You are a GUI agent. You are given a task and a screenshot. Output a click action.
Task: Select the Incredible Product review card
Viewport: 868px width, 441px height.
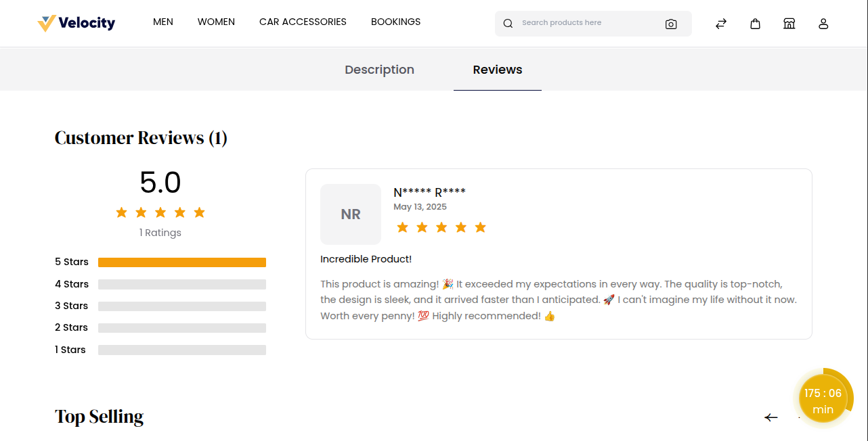(559, 254)
